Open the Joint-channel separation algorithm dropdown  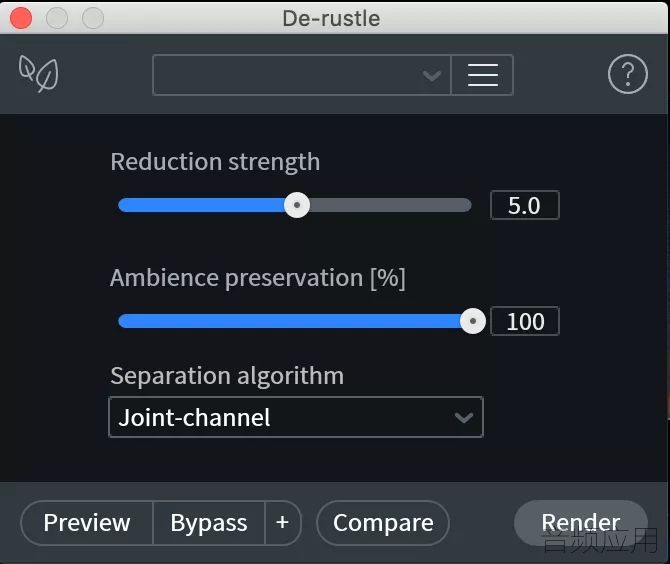pos(296,417)
